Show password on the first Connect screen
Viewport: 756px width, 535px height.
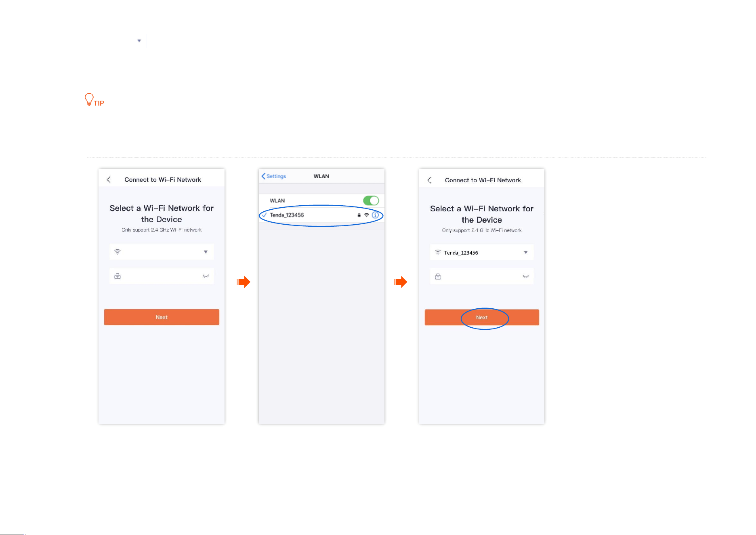click(206, 276)
